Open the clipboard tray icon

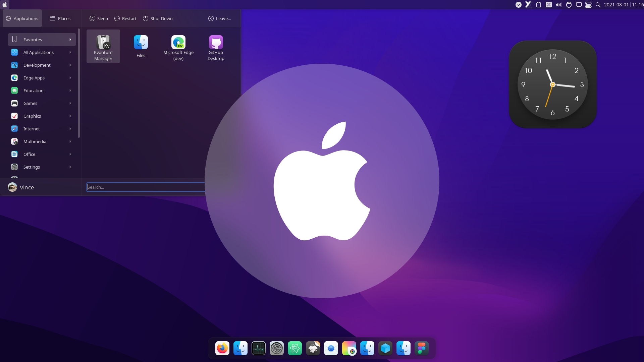(x=538, y=5)
